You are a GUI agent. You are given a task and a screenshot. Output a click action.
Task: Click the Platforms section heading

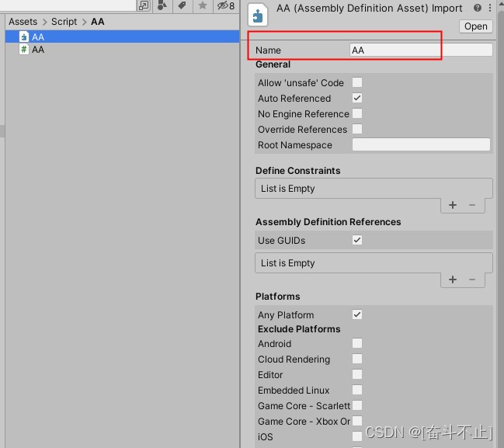click(278, 297)
